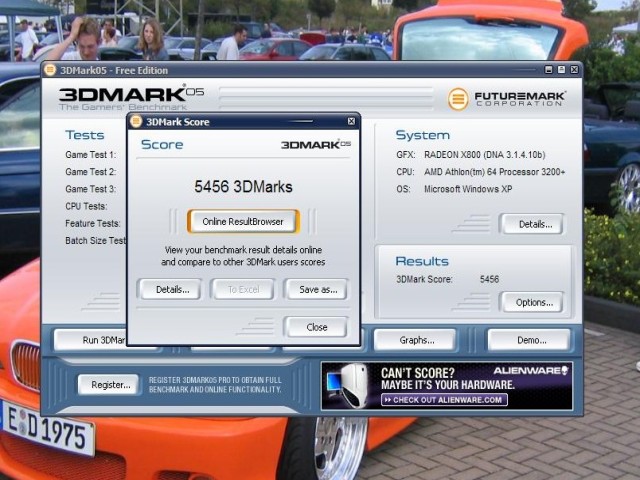The height and width of the screenshot is (480, 640).
Task: Open Results Options in main window
Action: click(x=532, y=302)
